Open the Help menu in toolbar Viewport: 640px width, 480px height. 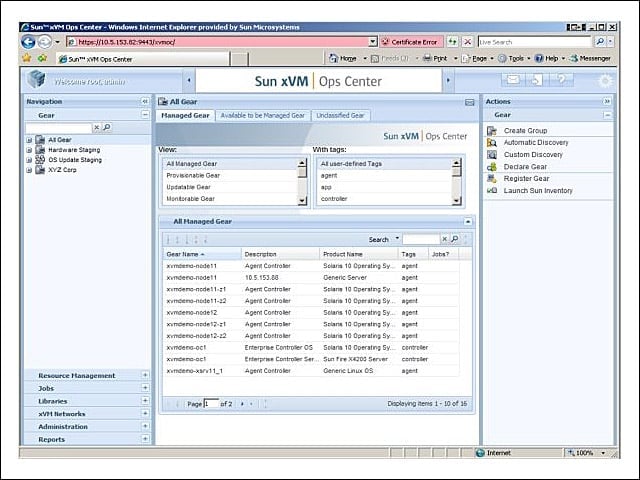(x=550, y=58)
